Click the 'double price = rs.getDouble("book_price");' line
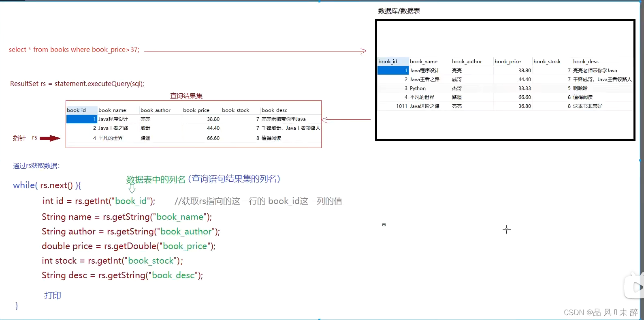This screenshot has width=644, height=320. [x=128, y=246]
